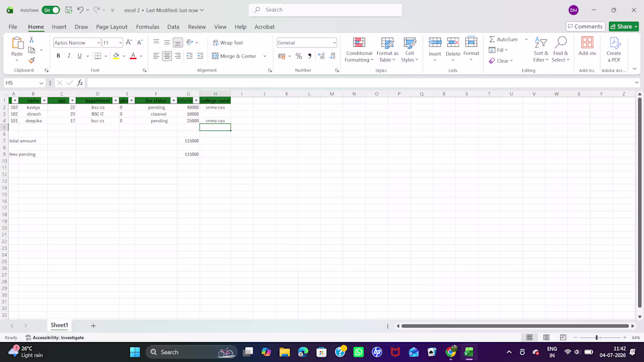
Task: Open the department column filter dropdown
Action: pyautogui.click(x=115, y=101)
